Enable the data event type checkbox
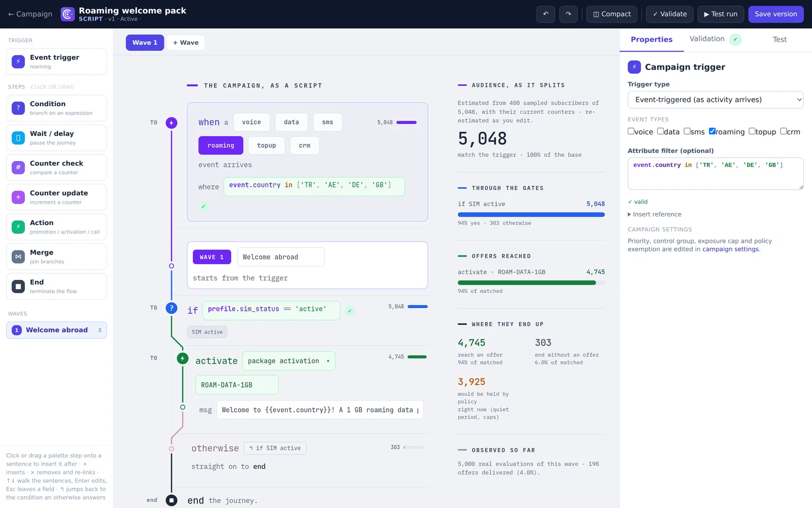812x508 pixels. [660, 131]
